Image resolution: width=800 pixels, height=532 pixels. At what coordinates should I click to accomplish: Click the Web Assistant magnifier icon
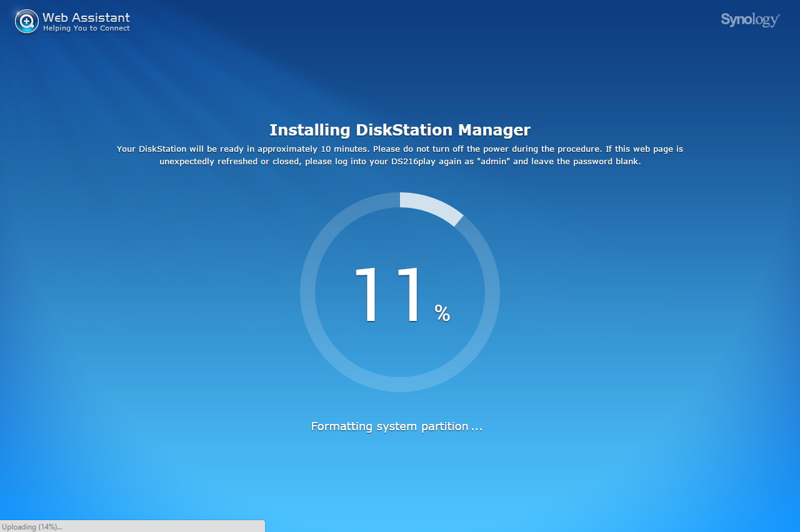(x=26, y=22)
